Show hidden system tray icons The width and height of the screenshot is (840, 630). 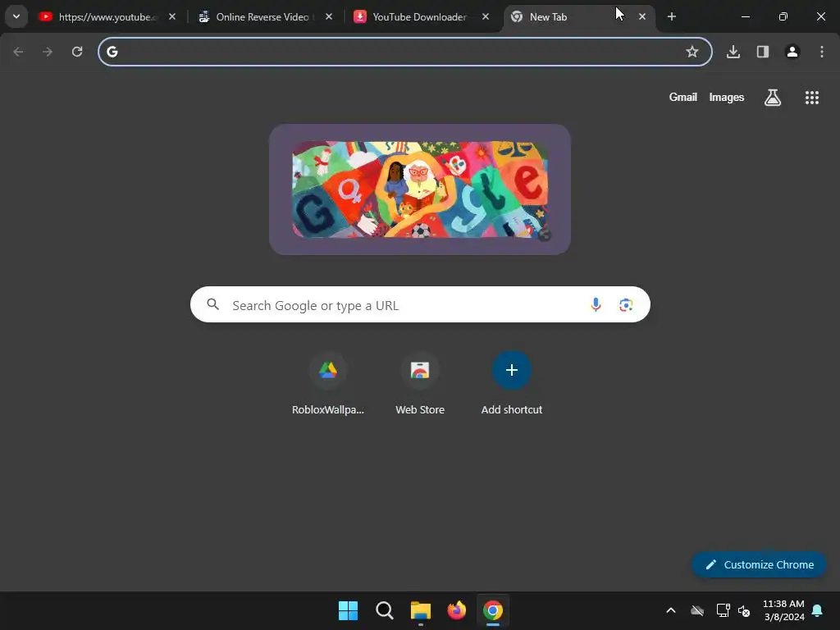[x=671, y=610]
